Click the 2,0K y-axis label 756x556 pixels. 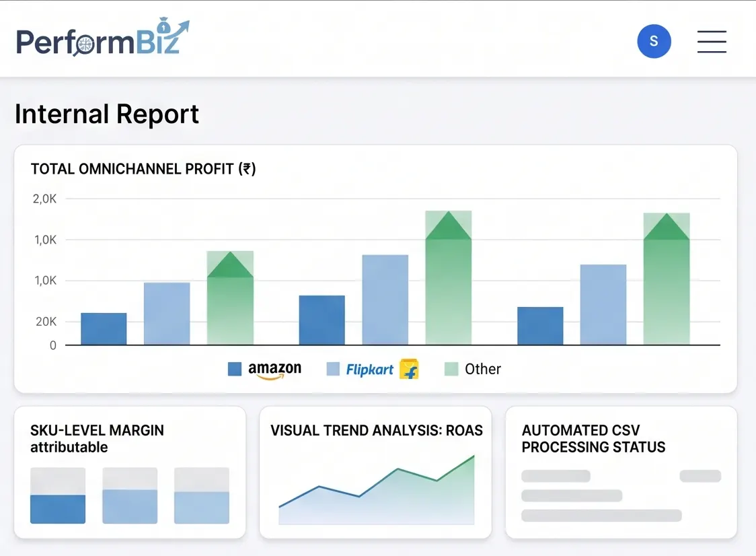pos(44,199)
